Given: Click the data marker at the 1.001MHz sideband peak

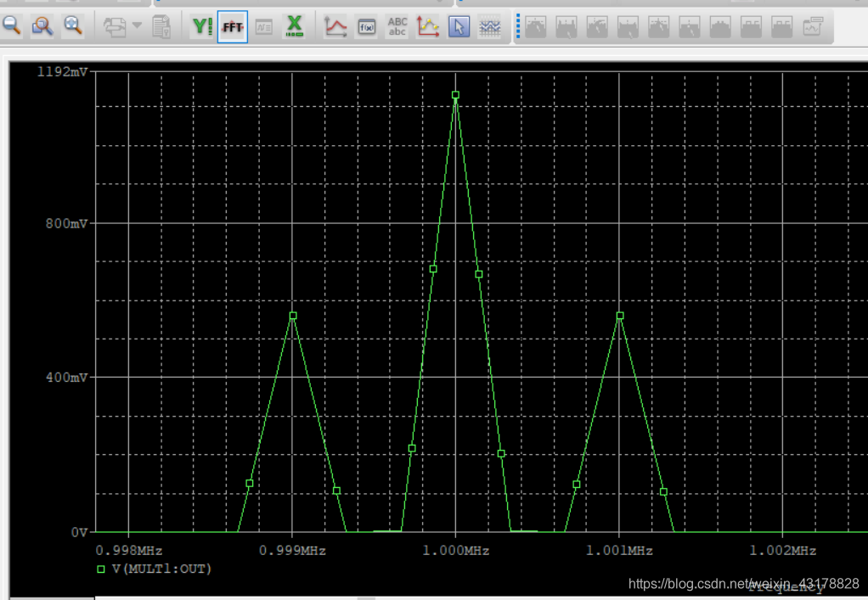Looking at the screenshot, I should 620,316.
